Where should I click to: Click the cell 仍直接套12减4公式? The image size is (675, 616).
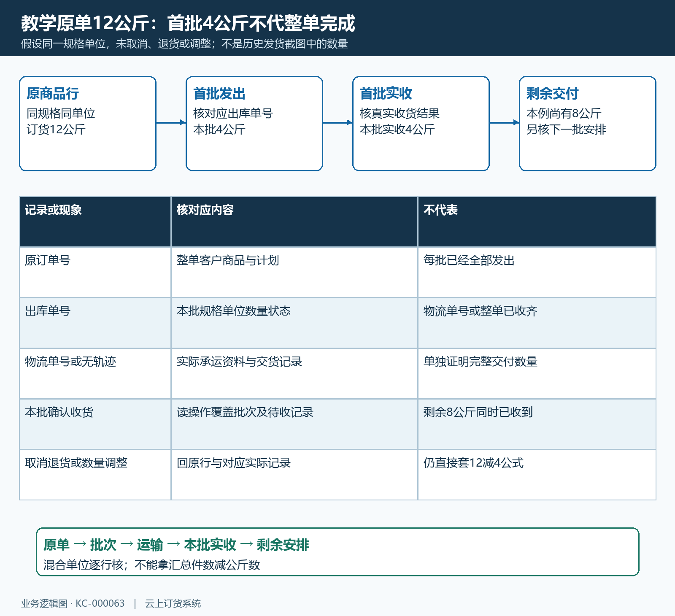[x=537, y=475]
